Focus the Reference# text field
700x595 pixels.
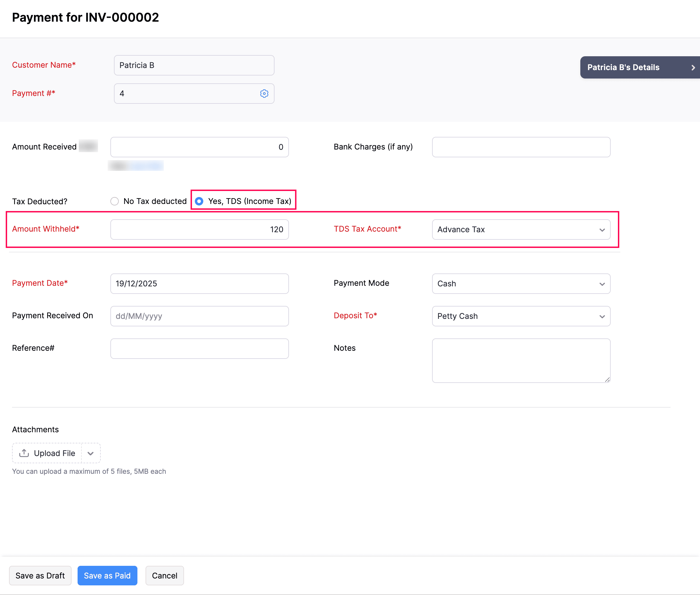coord(199,348)
